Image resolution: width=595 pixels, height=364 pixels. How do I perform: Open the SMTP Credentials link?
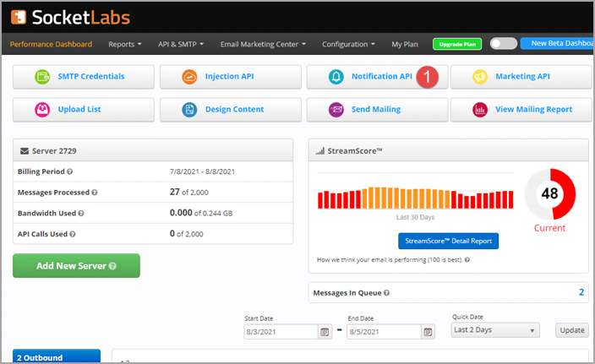click(x=91, y=76)
